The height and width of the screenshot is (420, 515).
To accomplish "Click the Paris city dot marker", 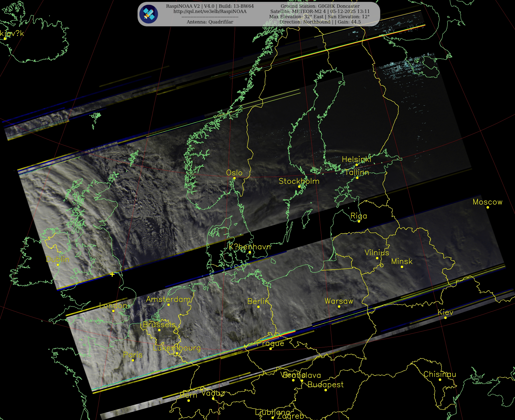I will (133, 360).
